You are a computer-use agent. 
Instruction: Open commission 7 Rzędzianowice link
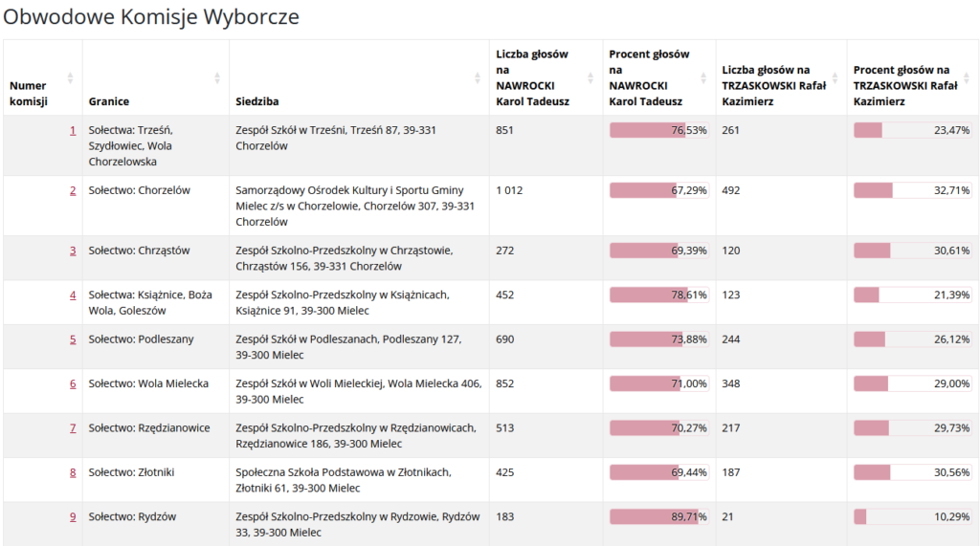coord(73,427)
